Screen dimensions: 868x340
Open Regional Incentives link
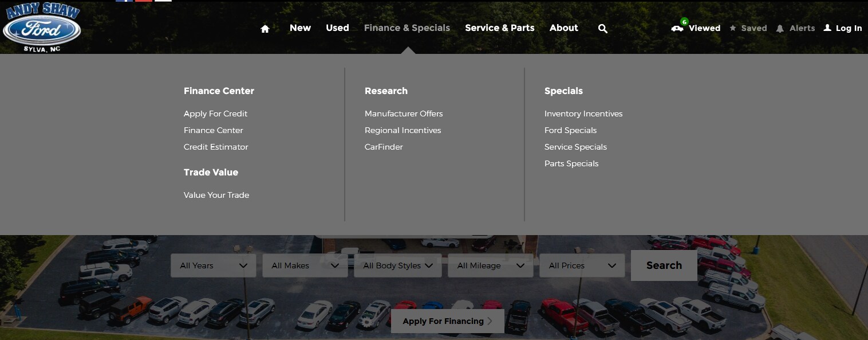coord(403,130)
